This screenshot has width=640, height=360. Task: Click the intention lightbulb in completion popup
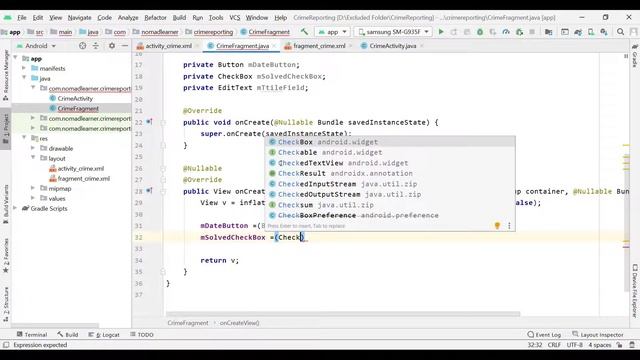click(497, 225)
